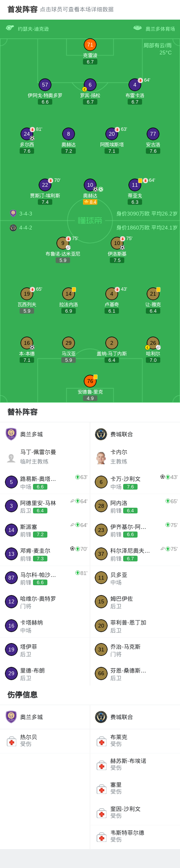Open 安古洛 number 77 player stats

click(153, 134)
